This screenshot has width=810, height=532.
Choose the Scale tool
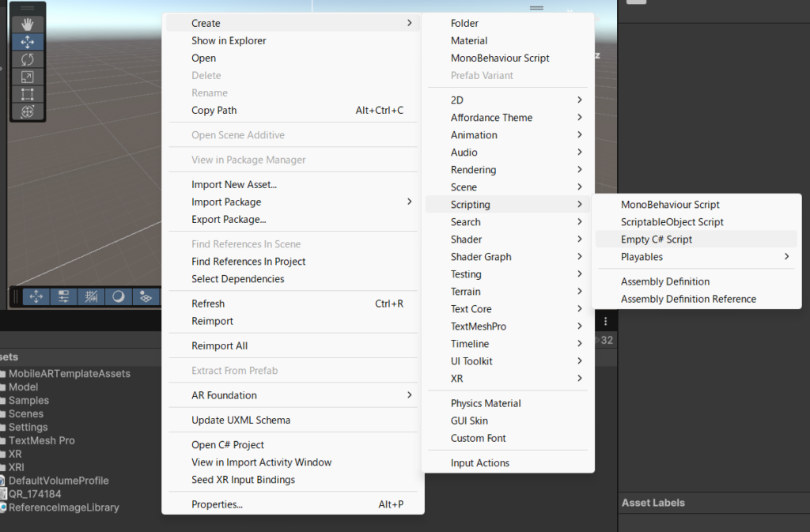28,77
